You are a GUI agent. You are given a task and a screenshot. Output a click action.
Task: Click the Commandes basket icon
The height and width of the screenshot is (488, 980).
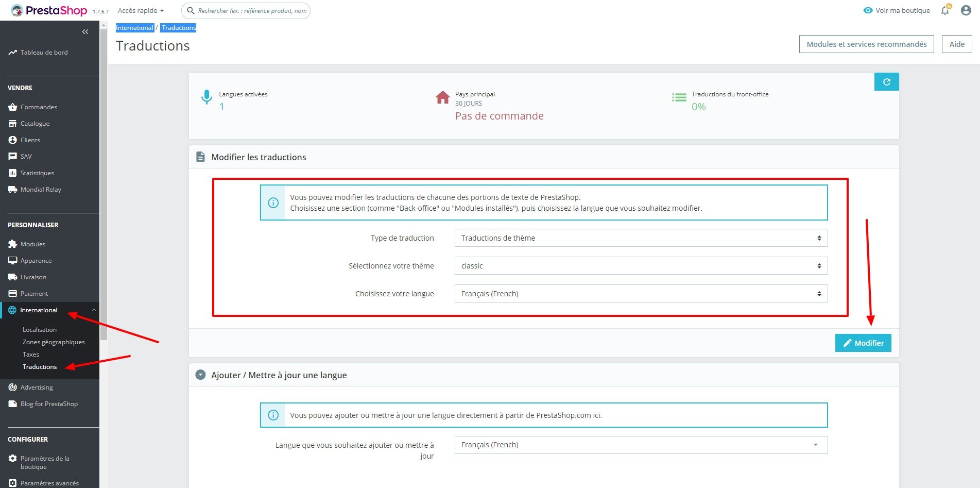[x=13, y=107]
